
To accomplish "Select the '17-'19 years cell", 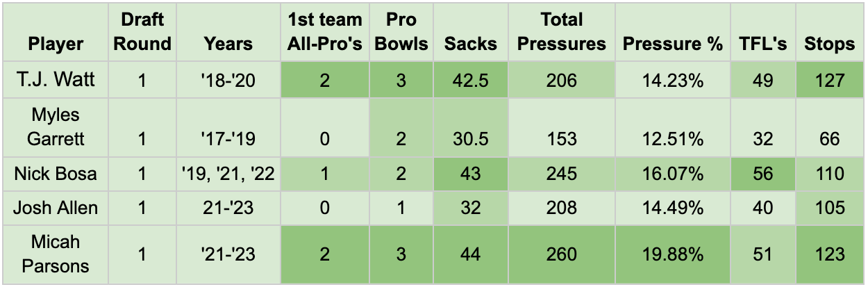I will (x=228, y=138).
